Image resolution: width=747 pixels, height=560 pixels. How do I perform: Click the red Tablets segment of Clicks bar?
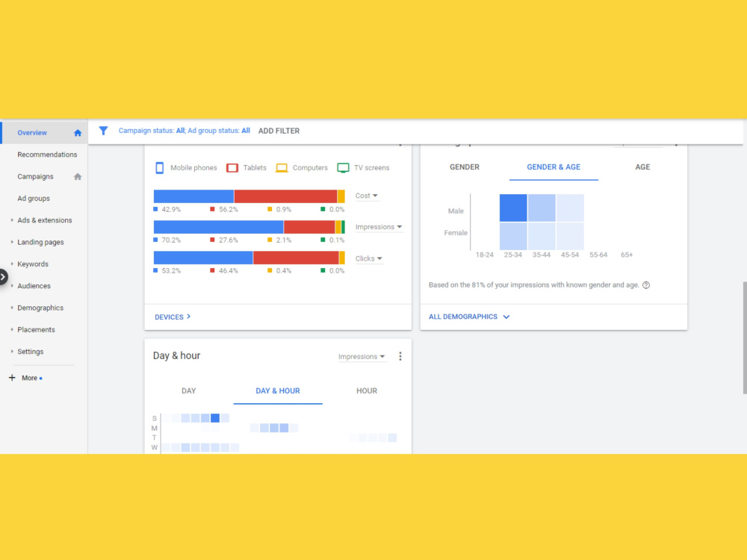296,258
